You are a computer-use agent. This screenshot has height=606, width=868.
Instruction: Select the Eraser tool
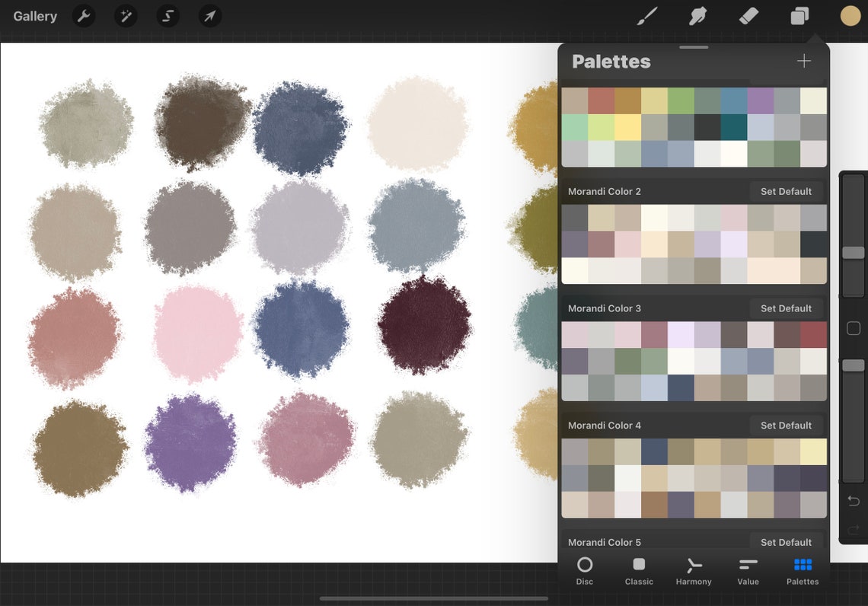(748, 15)
